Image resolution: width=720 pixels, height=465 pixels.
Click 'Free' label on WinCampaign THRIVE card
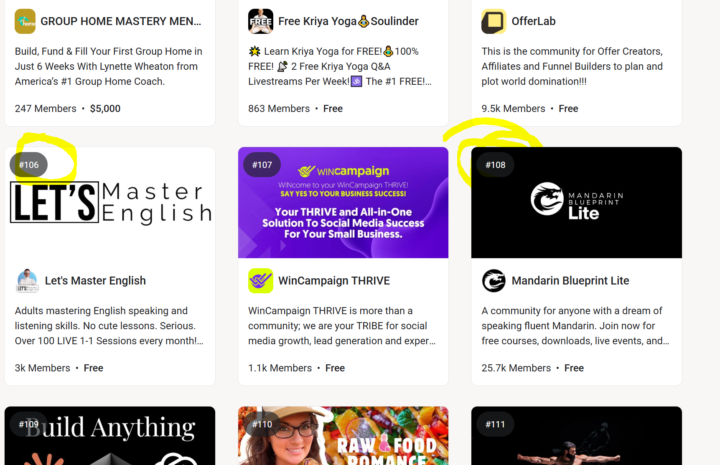(x=335, y=368)
